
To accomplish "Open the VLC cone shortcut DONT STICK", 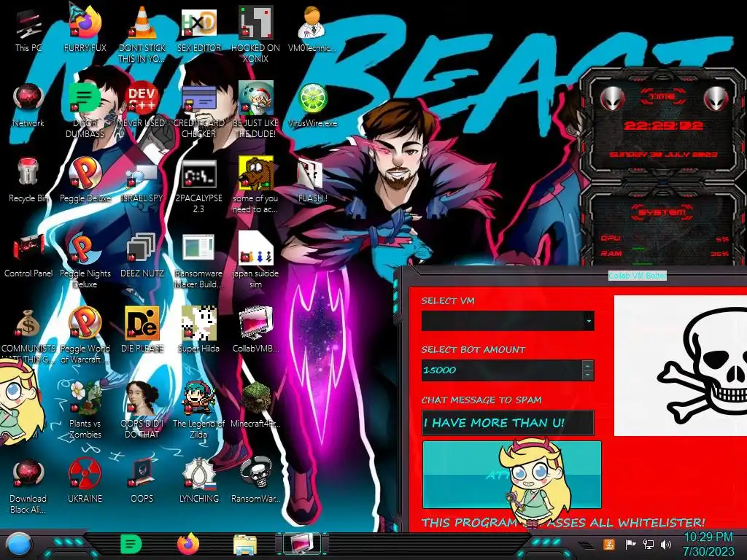I will click(x=142, y=34).
